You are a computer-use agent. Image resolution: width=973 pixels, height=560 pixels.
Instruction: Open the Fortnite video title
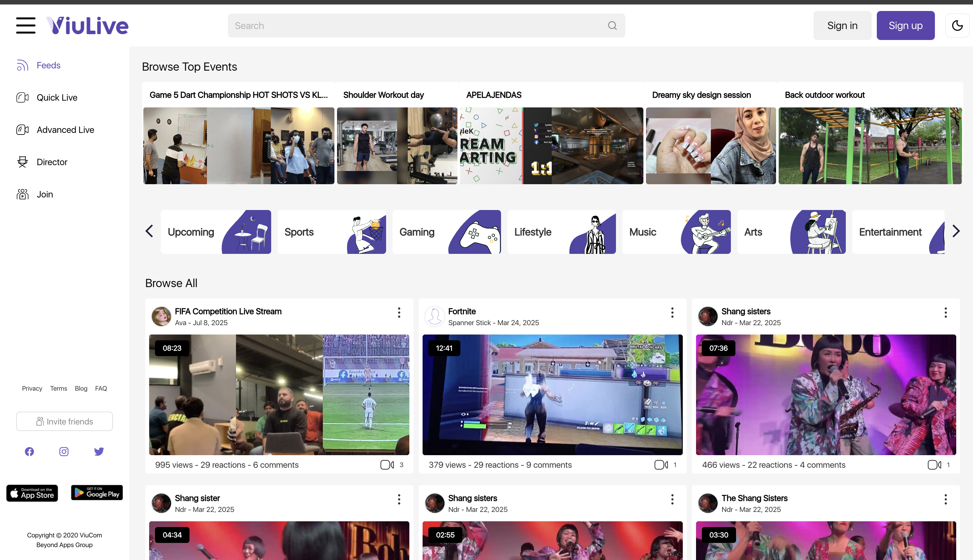tap(462, 312)
